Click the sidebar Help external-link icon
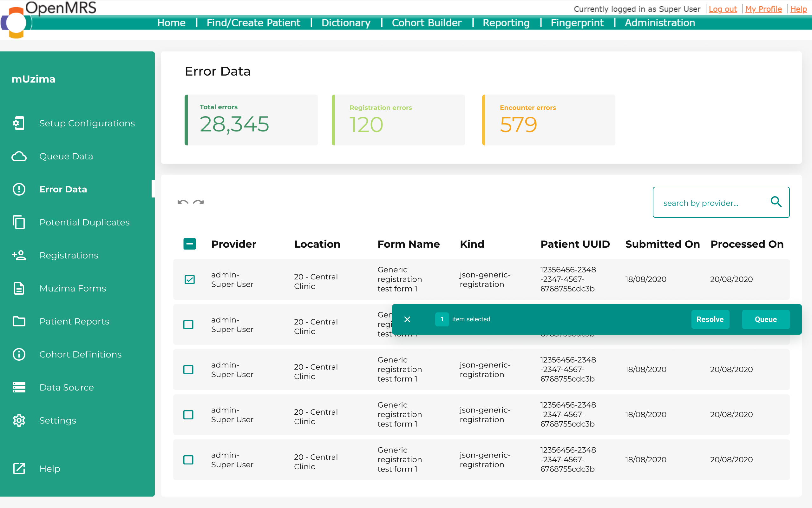 (x=19, y=468)
